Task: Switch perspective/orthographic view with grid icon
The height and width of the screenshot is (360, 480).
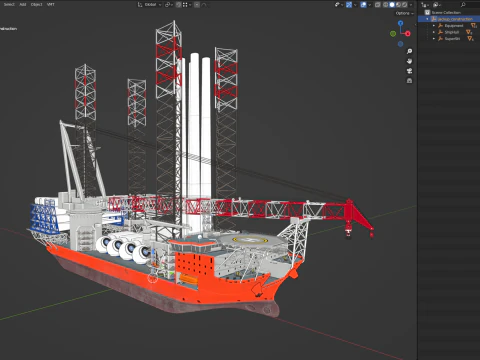Action: coord(409,81)
